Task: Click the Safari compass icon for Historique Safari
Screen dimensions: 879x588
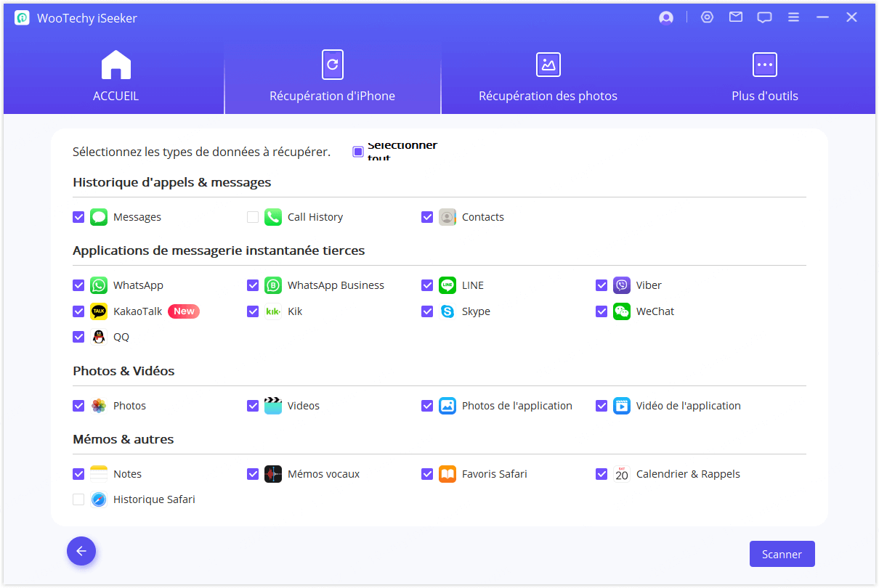Action: coord(99,499)
